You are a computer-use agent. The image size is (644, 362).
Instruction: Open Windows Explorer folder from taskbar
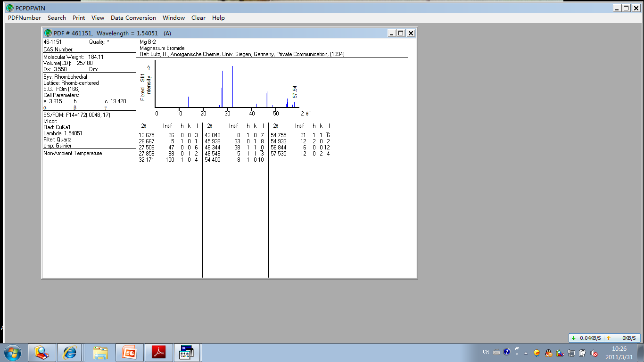pos(100,352)
